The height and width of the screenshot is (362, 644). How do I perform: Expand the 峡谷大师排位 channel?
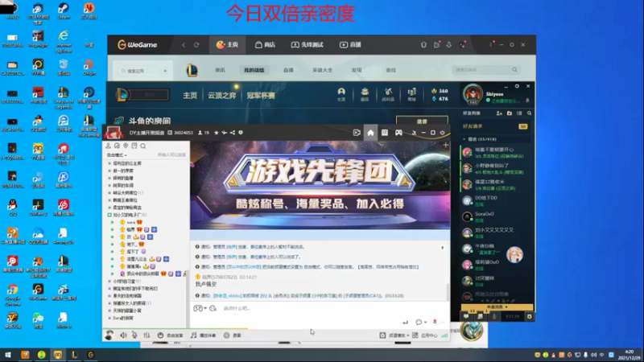pyautogui.click(x=109, y=193)
